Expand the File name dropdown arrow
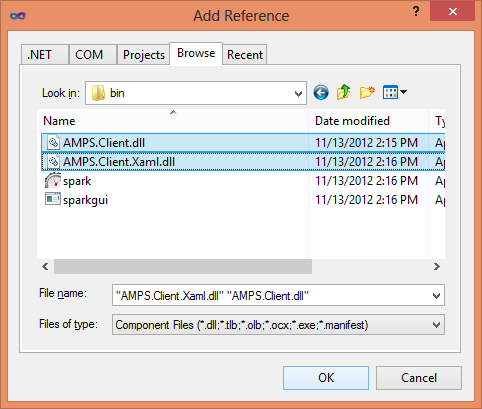The width and height of the screenshot is (482, 409). pos(436,295)
